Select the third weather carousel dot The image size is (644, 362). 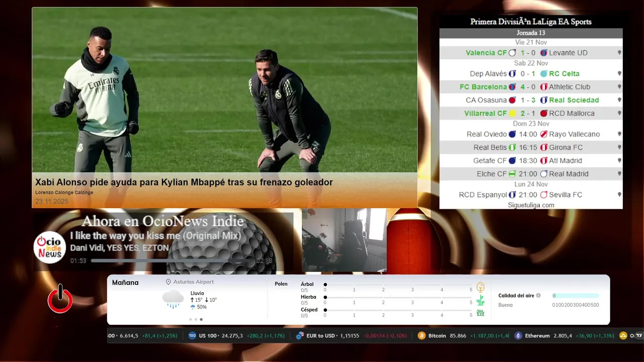[201, 319]
